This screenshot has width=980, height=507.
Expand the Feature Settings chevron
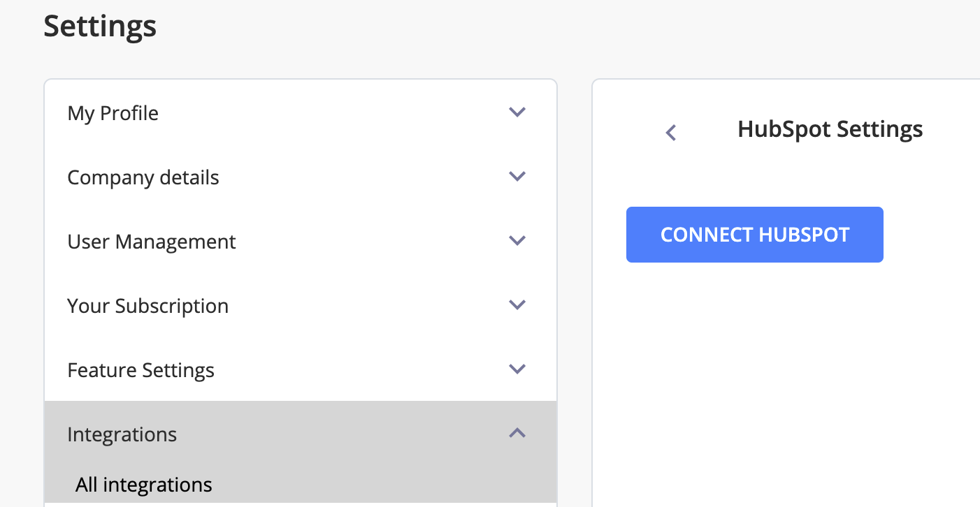[x=517, y=369]
